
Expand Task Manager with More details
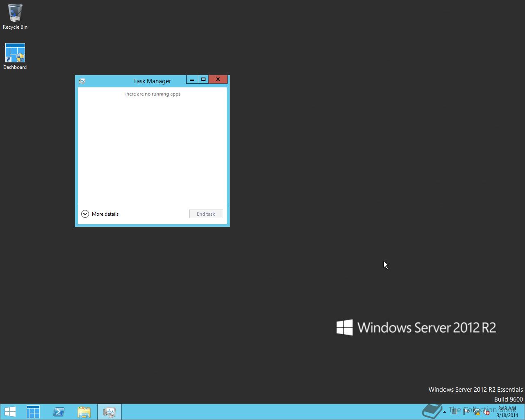pos(100,214)
